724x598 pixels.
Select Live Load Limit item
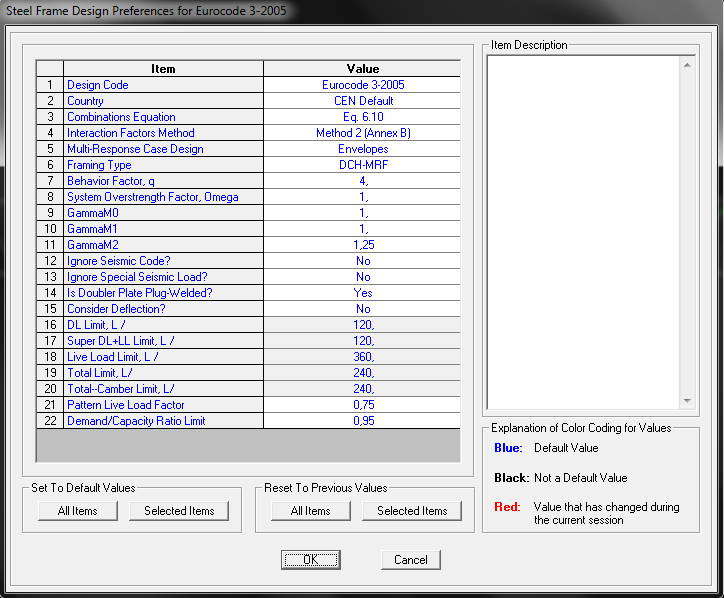click(x=163, y=357)
